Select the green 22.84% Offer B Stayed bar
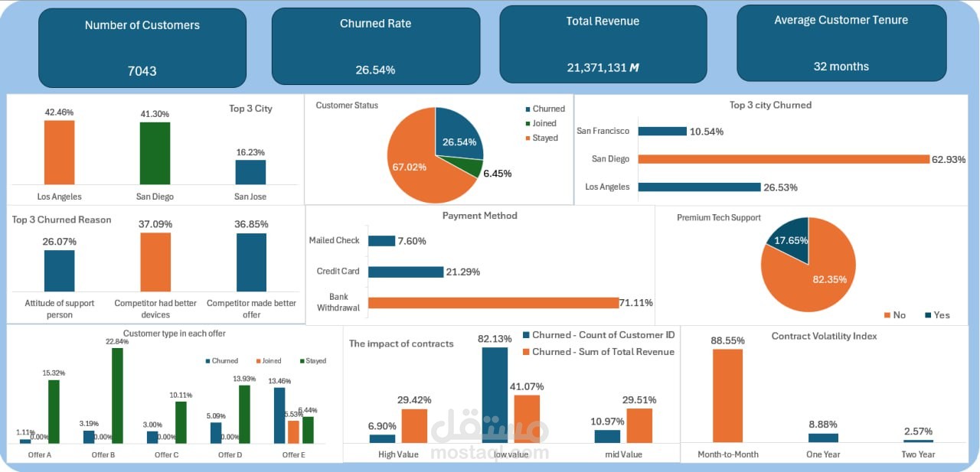The image size is (980, 472). coord(118,396)
